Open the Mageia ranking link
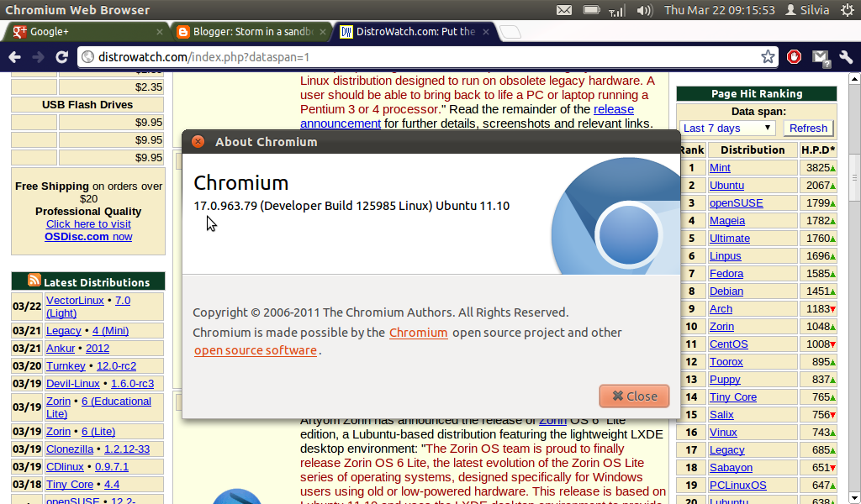 (727, 220)
